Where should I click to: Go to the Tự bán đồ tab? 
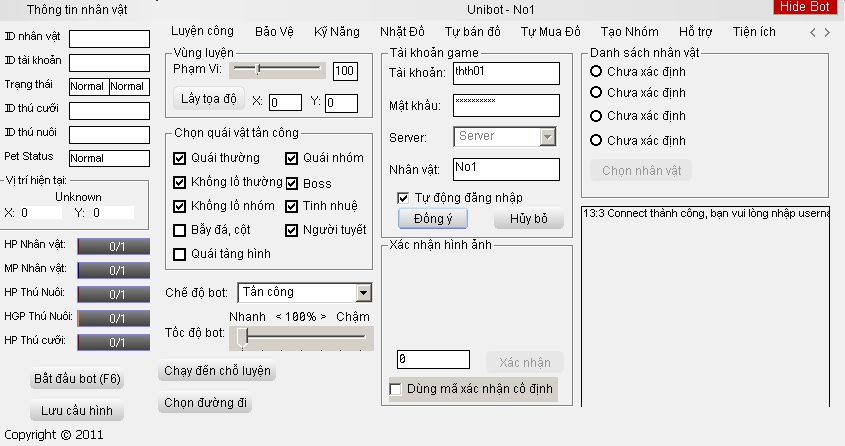click(x=473, y=32)
